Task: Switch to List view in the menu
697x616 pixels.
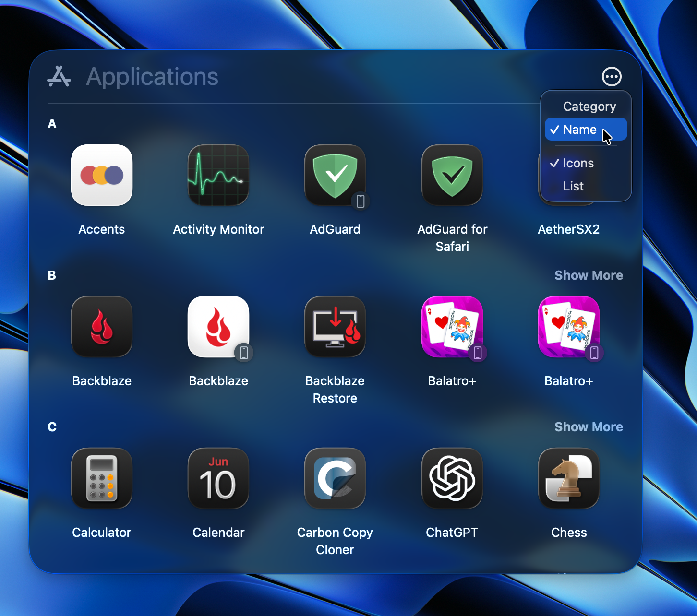Action: 586,186
